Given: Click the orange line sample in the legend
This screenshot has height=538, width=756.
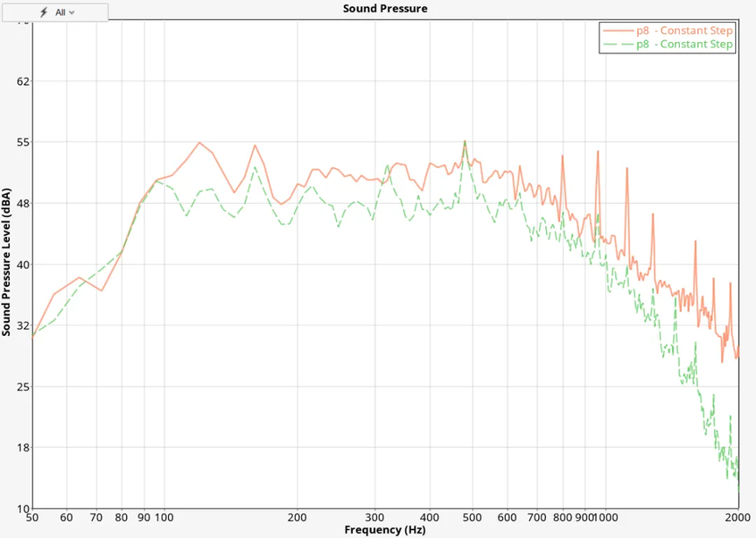Looking at the screenshot, I should pos(618,31).
